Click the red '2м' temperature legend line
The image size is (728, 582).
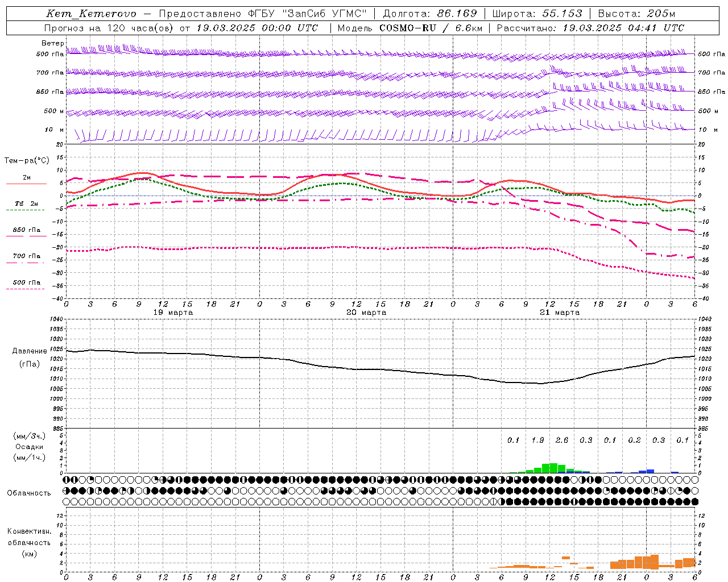pos(27,184)
